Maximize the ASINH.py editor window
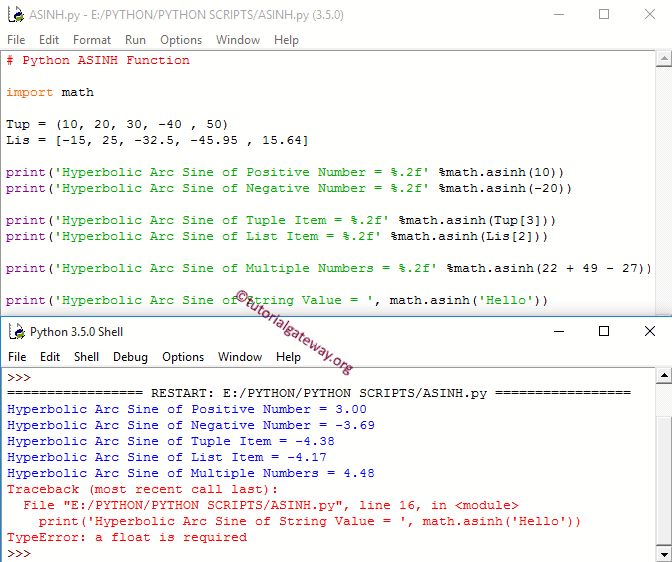Viewport: 672px width, 562px height. click(604, 15)
